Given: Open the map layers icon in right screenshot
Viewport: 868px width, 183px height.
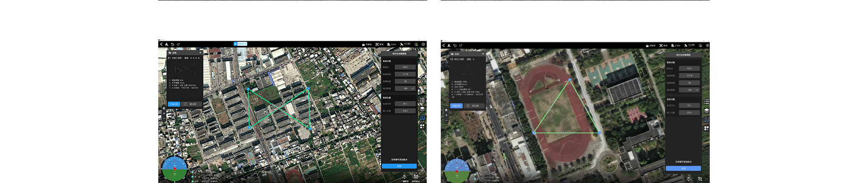Looking at the screenshot, I should (706, 111).
